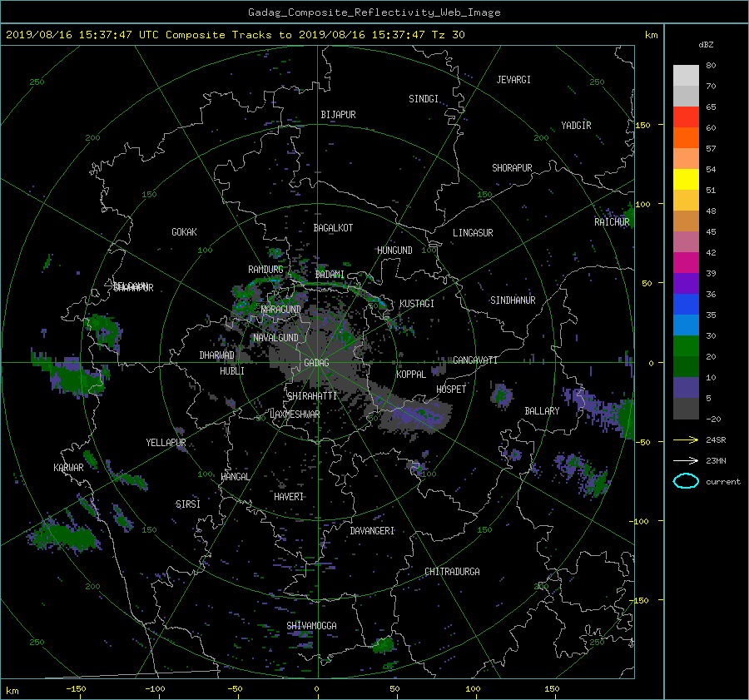This screenshot has width=749, height=700.
Task: Click the SHIVAMOGGA city label
Action: [x=311, y=625]
